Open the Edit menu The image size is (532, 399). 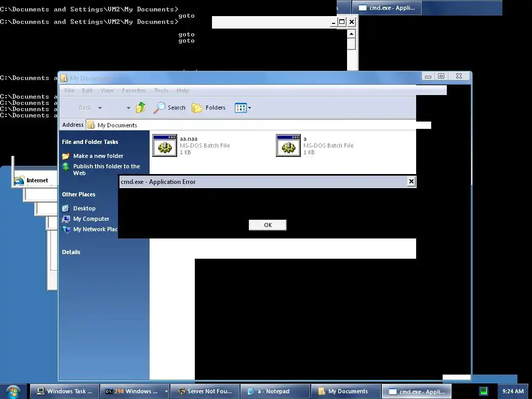pos(87,90)
